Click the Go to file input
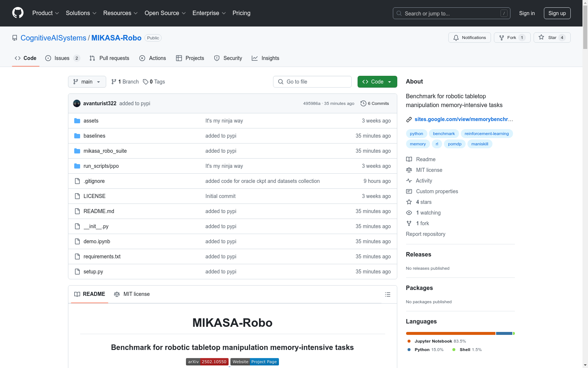588x368 pixels. click(x=312, y=82)
